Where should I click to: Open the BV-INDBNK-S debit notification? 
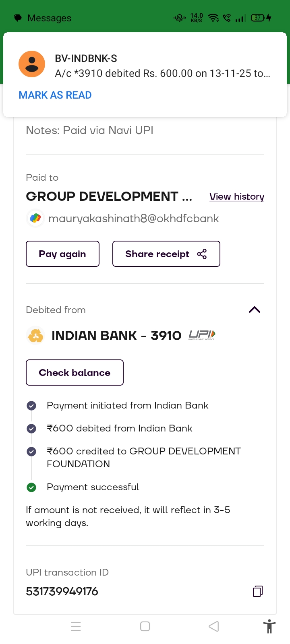tap(162, 66)
